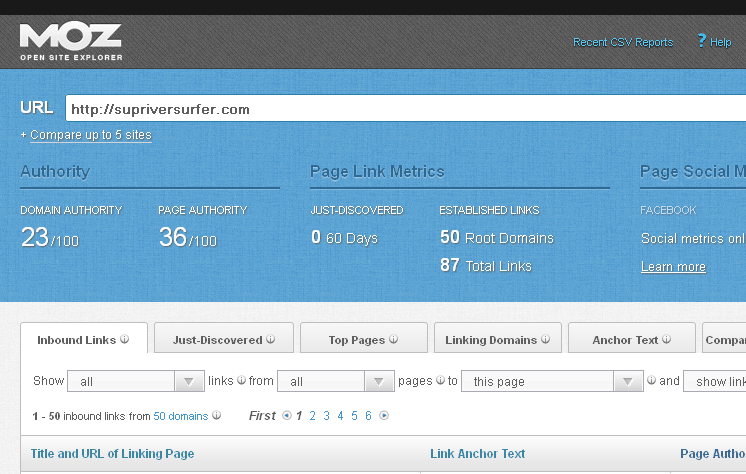Click info icon on Linking Domains tab

pos(546,339)
